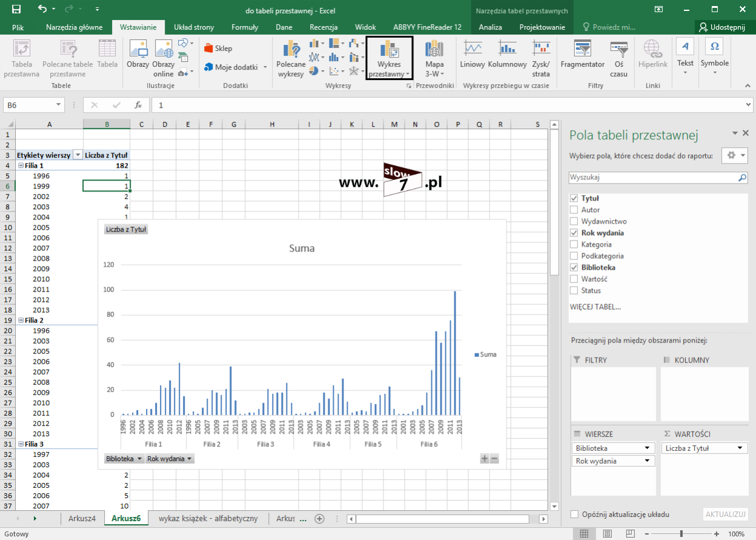The width and height of the screenshot is (756, 540).
Task: Check the Podkategoria field checkbox
Action: tap(574, 256)
